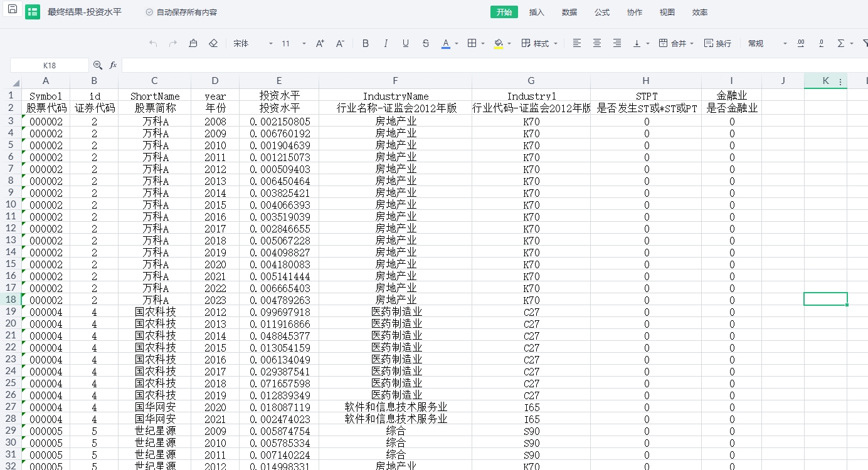The height and width of the screenshot is (470, 868).
Task: Open the fill color dropdown arrow
Action: click(x=509, y=43)
